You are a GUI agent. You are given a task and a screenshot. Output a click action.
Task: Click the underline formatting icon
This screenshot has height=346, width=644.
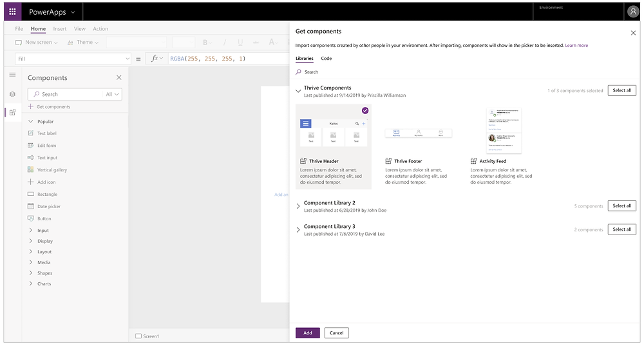(x=240, y=43)
